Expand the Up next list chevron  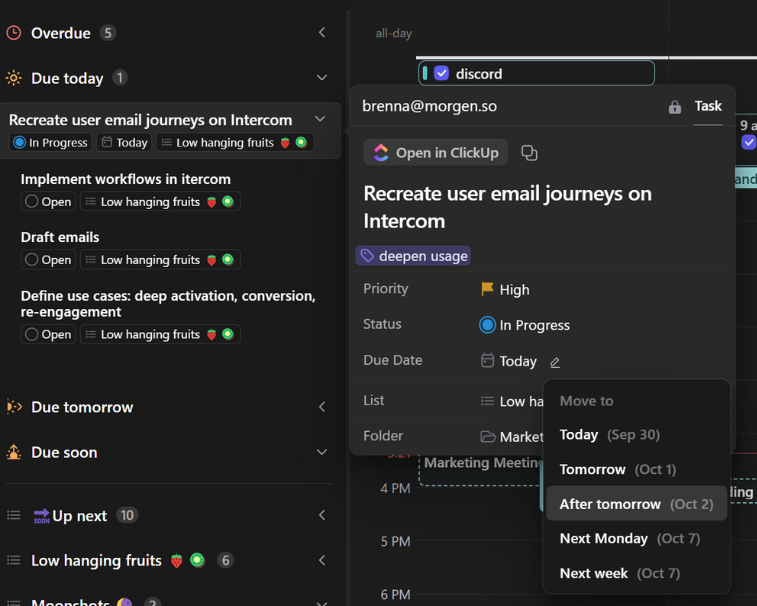pyautogui.click(x=322, y=515)
